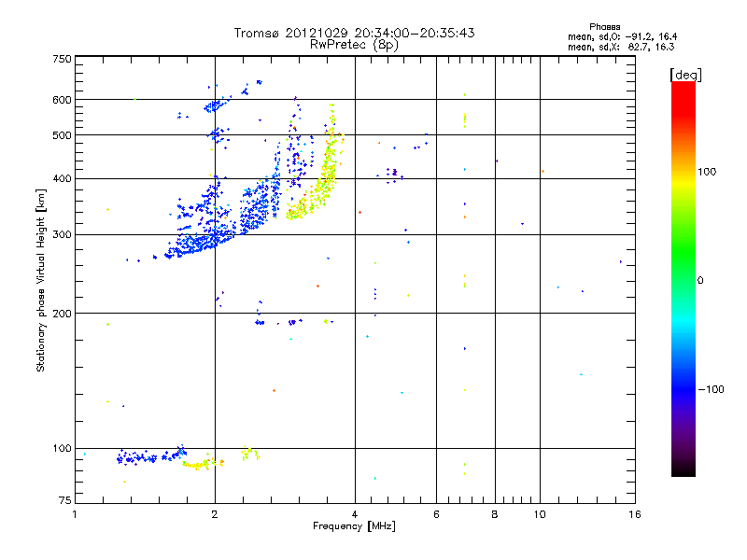Click the colorbar '0' tick label
The height and width of the screenshot is (560, 747).
point(700,281)
